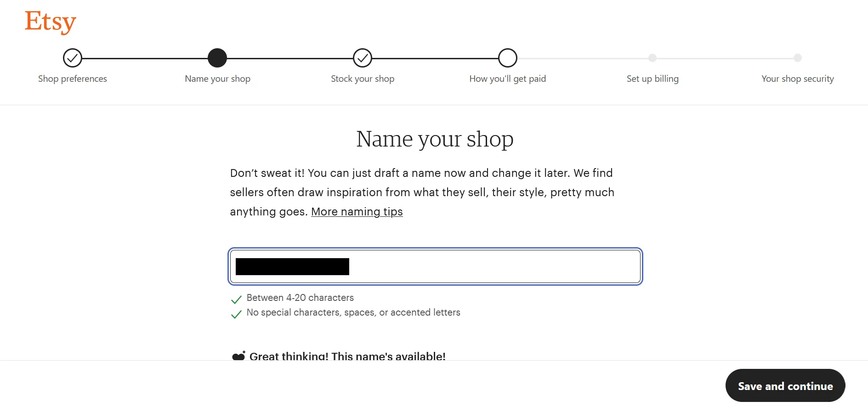Image resolution: width=868 pixels, height=407 pixels.
Task: Open the Stock your shop step label
Action: [363, 79]
